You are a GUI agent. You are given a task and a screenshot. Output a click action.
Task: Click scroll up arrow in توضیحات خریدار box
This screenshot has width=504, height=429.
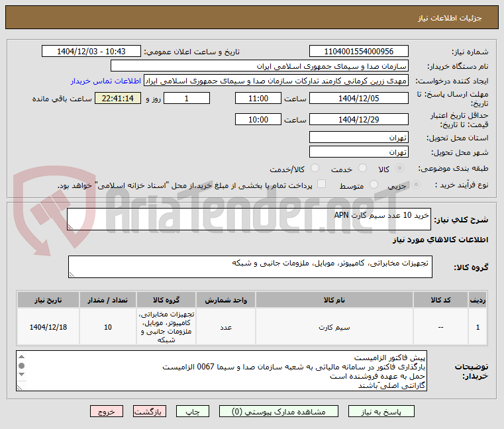22,357
